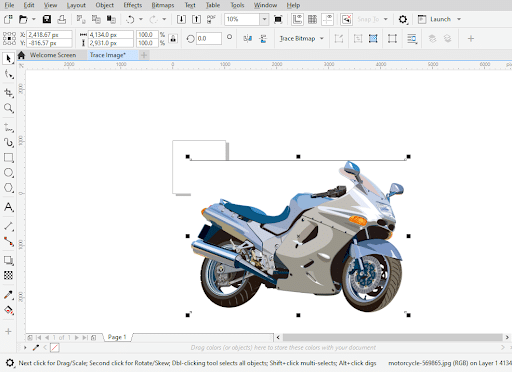Expand the Undo history dropdown arrow
This screenshot has height=372, width=512.
141,19
